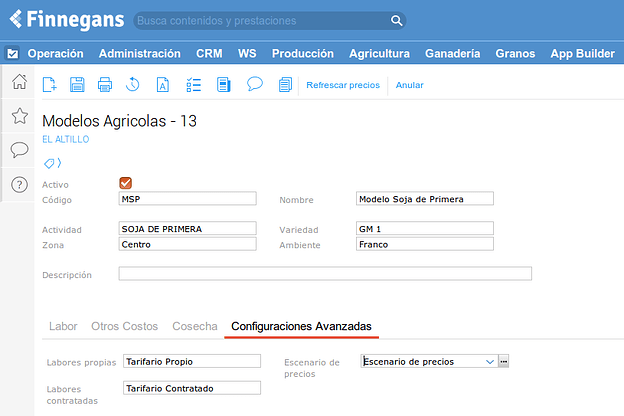Open the Granos menu
This screenshot has height=416, width=624.
[515, 53]
